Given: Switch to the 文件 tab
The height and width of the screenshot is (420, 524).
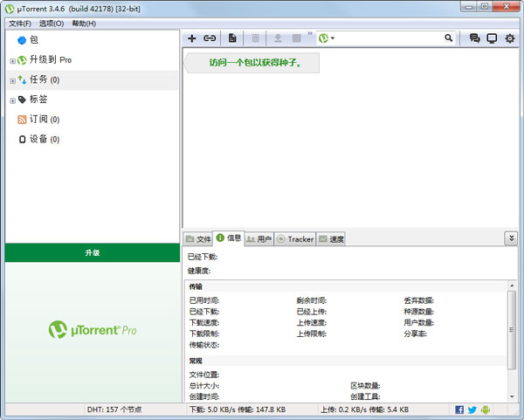Looking at the screenshot, I should (198, 239).
